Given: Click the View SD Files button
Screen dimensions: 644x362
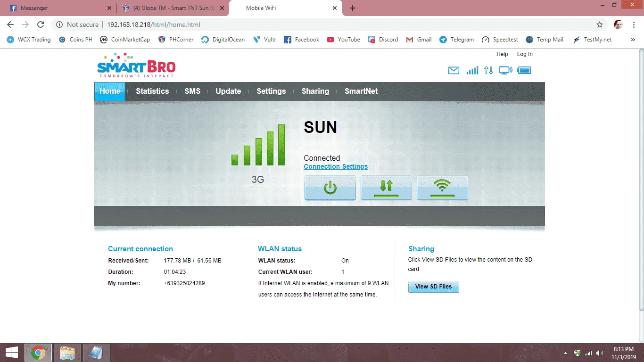Looking at the screenshot, I should point(433,287).
